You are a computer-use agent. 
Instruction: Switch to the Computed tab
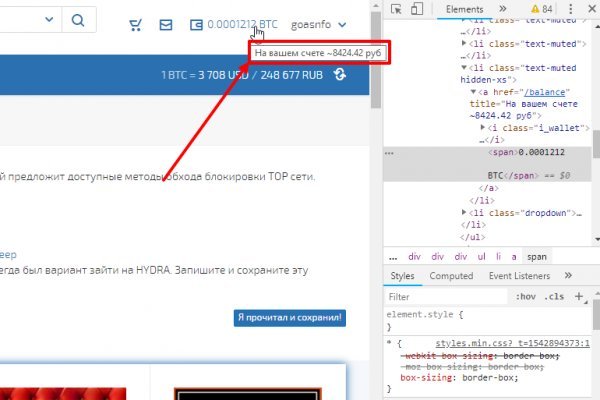coord(451,276)
